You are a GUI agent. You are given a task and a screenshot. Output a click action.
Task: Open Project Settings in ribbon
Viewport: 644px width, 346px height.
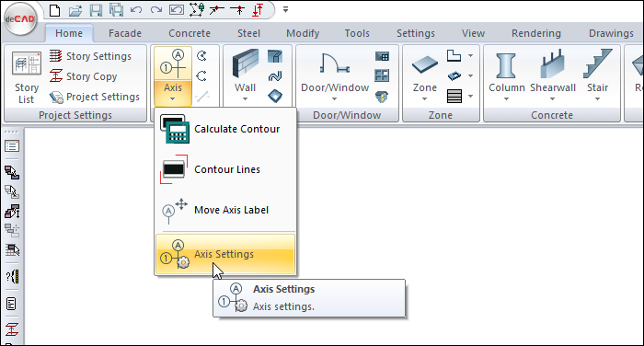coord(95,97)
